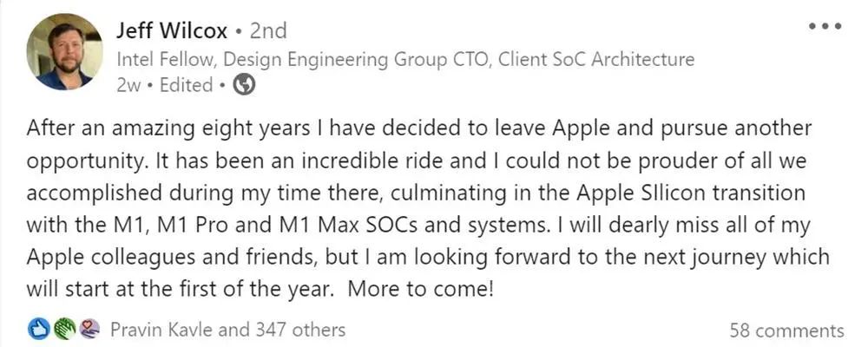Open Jeff Wilcox's profile photo
868x347 pixels.
64,52
